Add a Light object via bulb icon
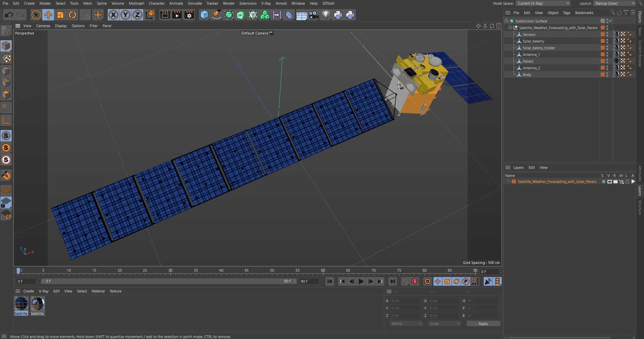644x339 pixels. (x=326, y=15)
